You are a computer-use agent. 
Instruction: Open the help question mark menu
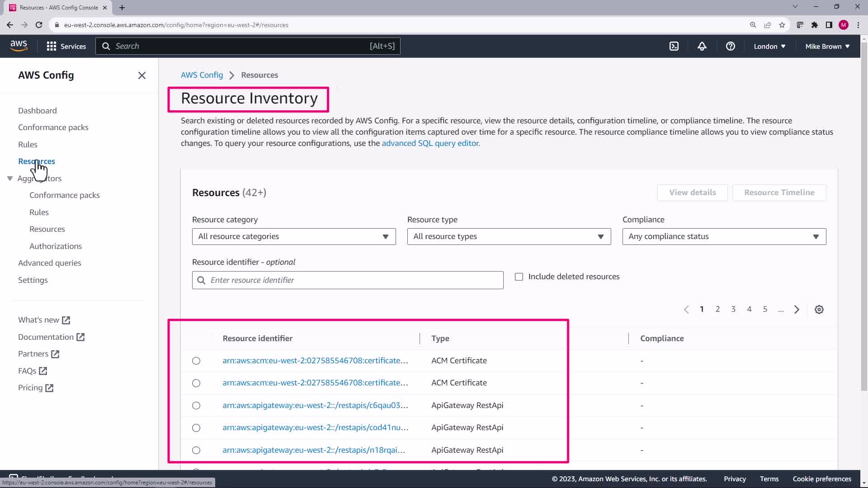(730, 46)
